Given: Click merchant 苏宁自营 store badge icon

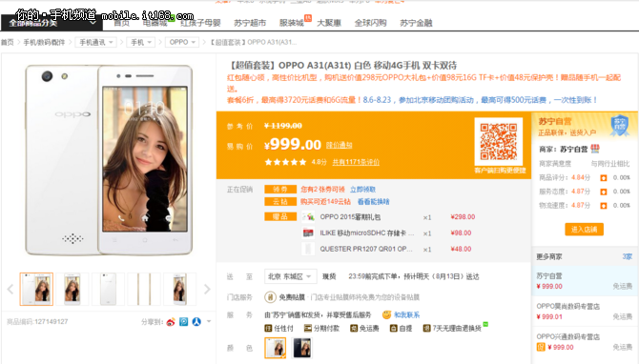Looking at the screenshot, I should (x=595, y=149).
